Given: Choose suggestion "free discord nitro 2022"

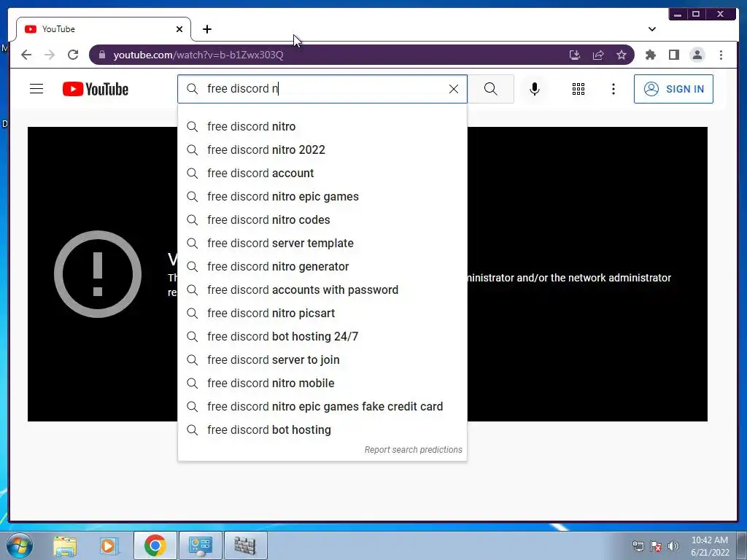Looking at the screenshot, I should 322,150.
